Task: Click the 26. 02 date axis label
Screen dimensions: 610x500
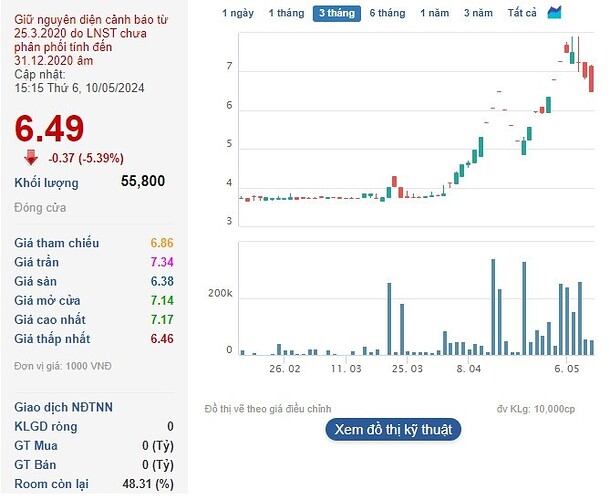Action: [285, 368]
